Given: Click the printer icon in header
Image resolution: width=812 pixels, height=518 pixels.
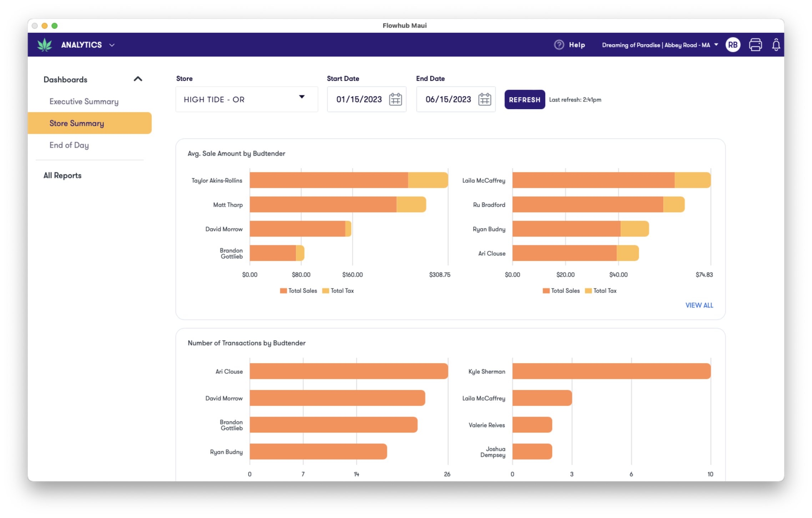Looking at the screenshot, I should pos(755,45).
